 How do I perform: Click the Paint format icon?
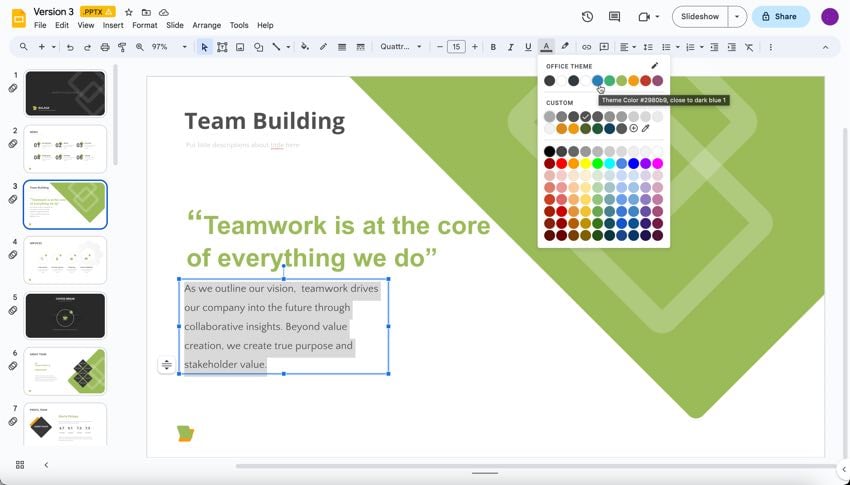click(x=122, y=47)
